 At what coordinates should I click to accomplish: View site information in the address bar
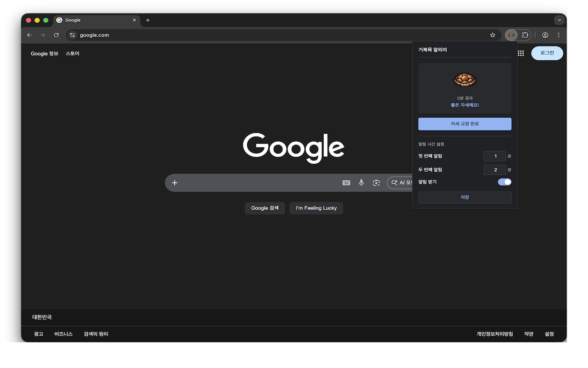[x=72, y=35]
